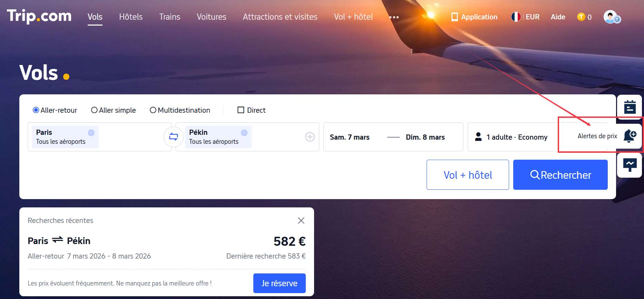Close the Recherches récentes card
The height and width of the screenshot is (299, 644).
pyautogui.click(x=301, y=221)
